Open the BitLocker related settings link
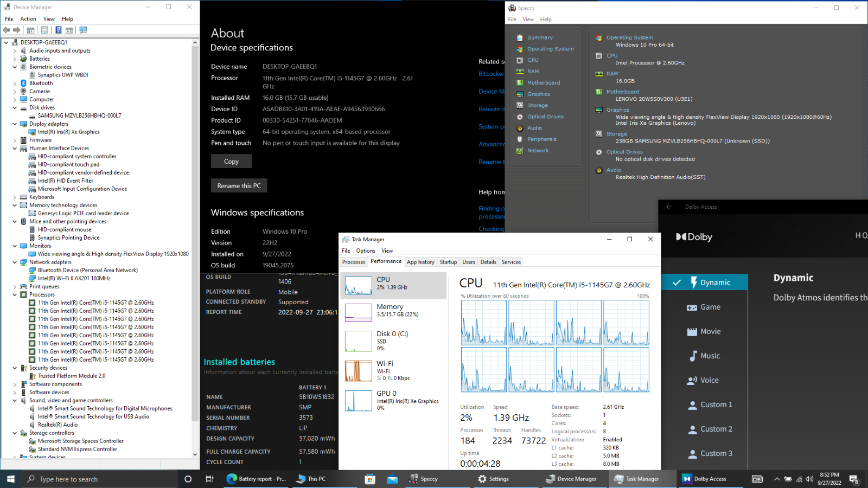This screenshot has width=868, height=488. [492, 74]
